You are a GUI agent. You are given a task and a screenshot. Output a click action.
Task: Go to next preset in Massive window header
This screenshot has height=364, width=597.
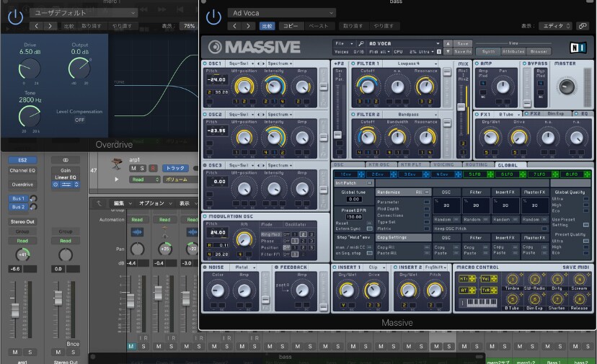pyautogui.click(x=248, y=26)
